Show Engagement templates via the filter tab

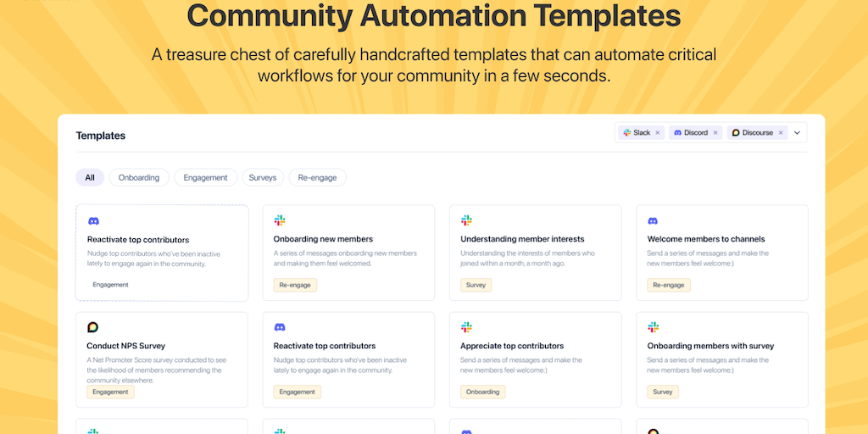pos(205,177)
